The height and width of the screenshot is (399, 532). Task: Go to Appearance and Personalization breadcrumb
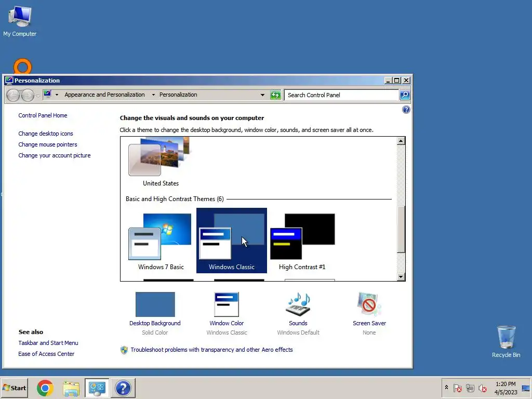pos(104,95)
